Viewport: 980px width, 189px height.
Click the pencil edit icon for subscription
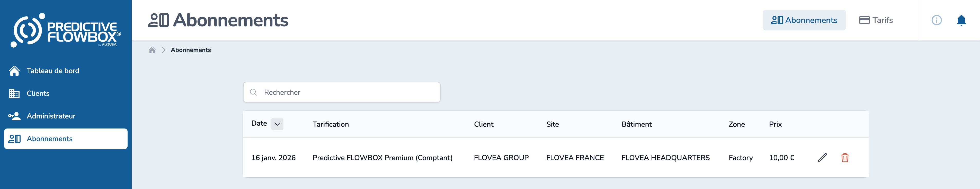coord(822,158)
